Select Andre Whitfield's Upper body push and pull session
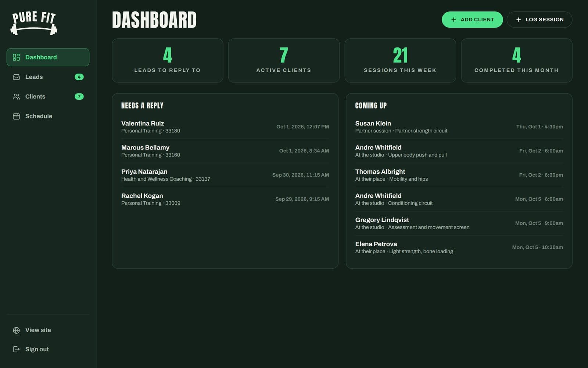Screen dimensions: 588x368 459,151
